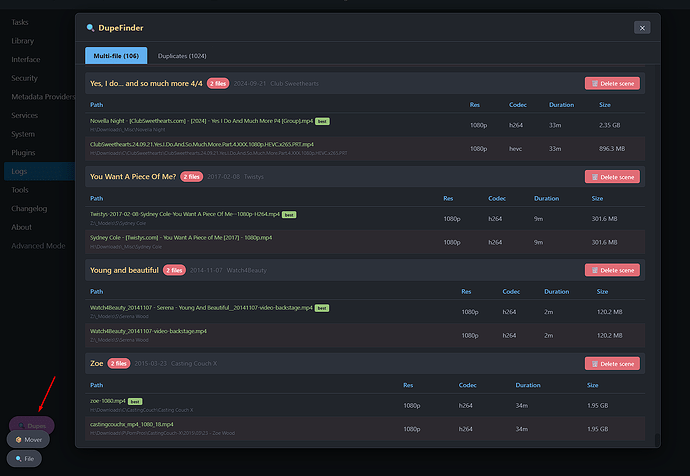Click the DupeFinder magnifier icon in title
690x476 pixels.
tap(91, 28)
